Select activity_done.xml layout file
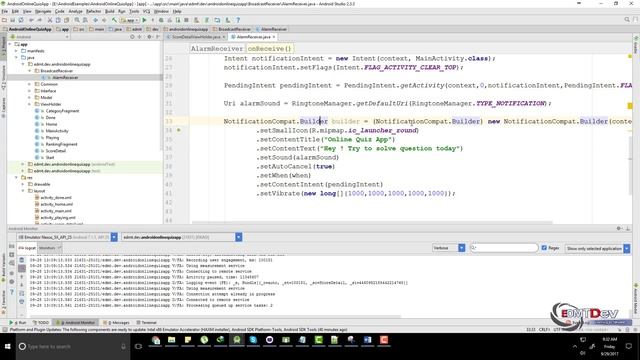The height and width of the screenshot is (360, 640). [56, 198]
